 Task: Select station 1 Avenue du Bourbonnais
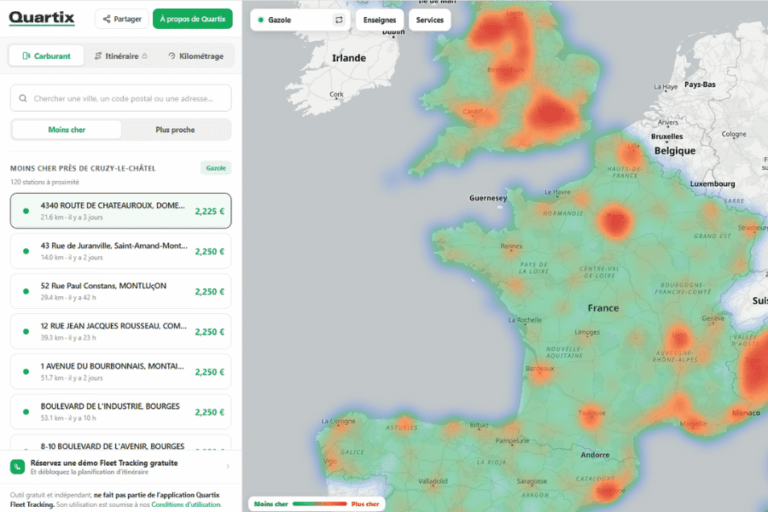point(120,371)
